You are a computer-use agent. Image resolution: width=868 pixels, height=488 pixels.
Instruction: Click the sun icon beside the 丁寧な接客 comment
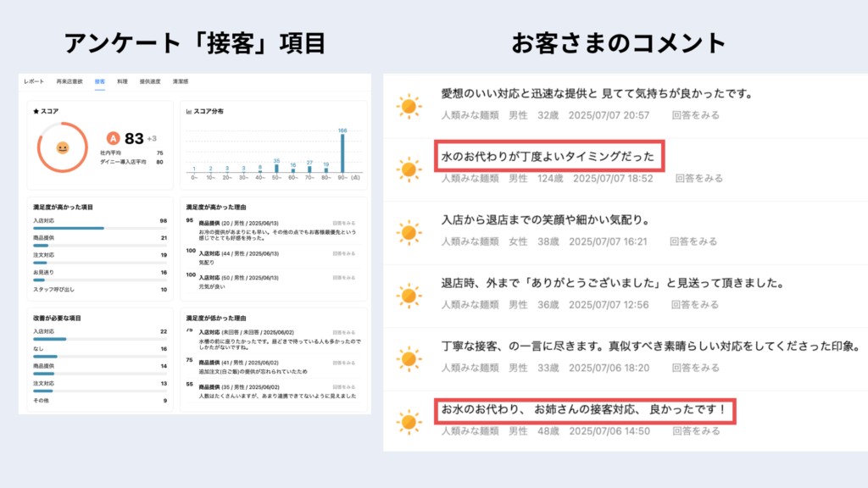(409, 358)
